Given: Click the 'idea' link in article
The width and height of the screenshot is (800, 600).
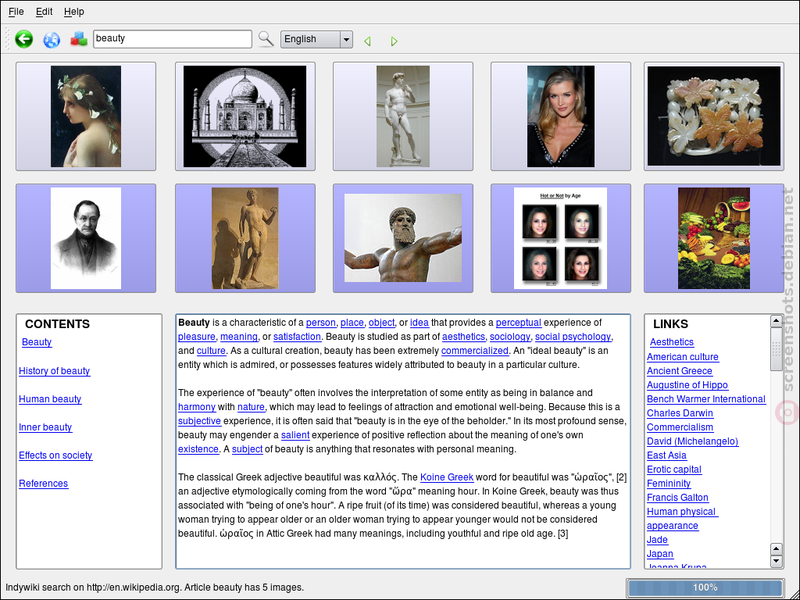Looking at the screenshot, I should [419, 322].
